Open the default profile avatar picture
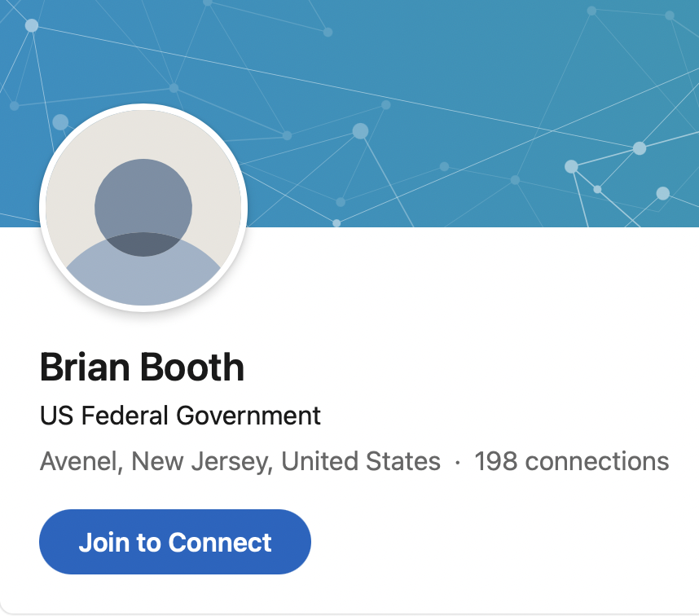Viewport: 699px width, 616px height. (143, 207)
